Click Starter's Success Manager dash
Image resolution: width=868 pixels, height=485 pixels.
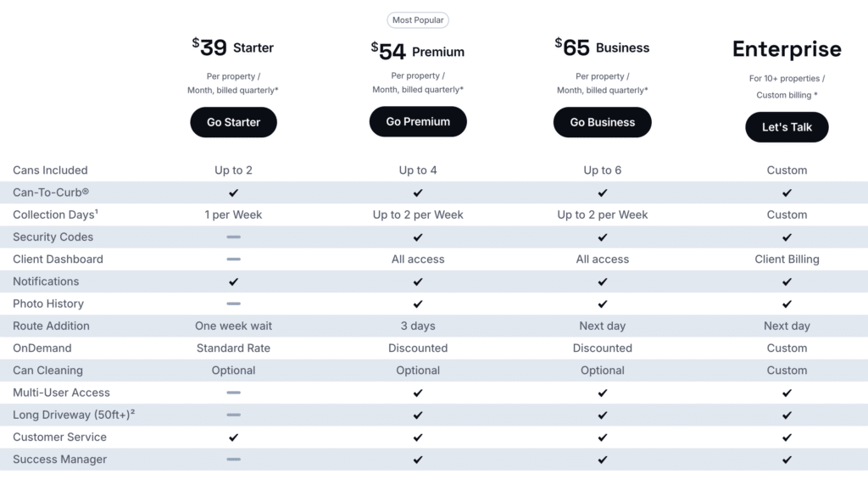point(234,460)
